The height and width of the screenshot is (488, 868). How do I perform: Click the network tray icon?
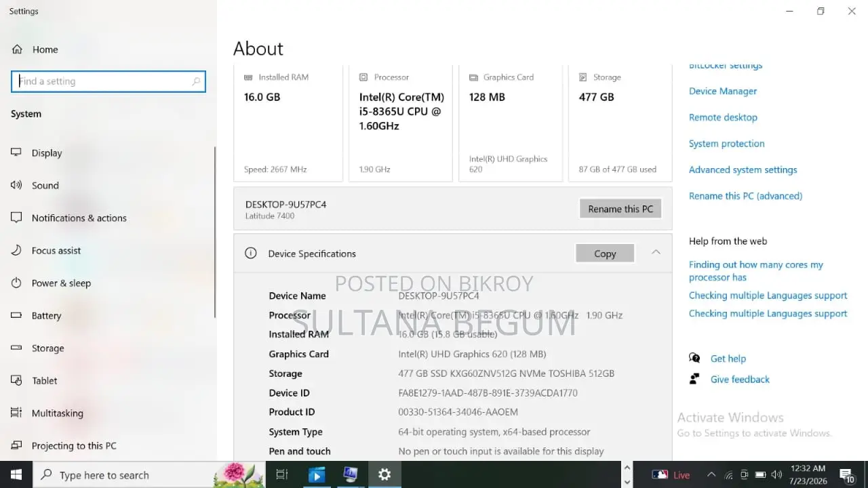tap(728, 475)
